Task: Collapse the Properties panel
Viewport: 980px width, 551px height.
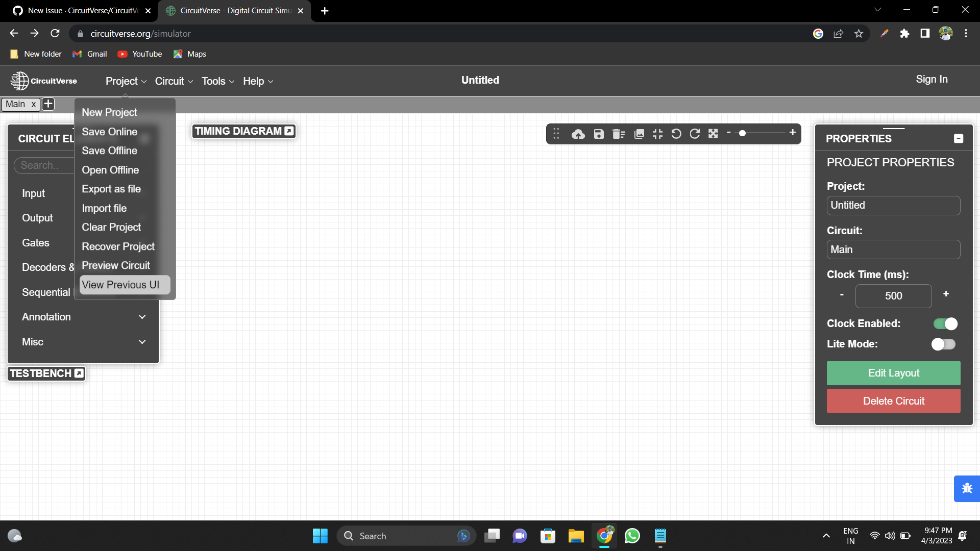Action: tap(959, 138)
